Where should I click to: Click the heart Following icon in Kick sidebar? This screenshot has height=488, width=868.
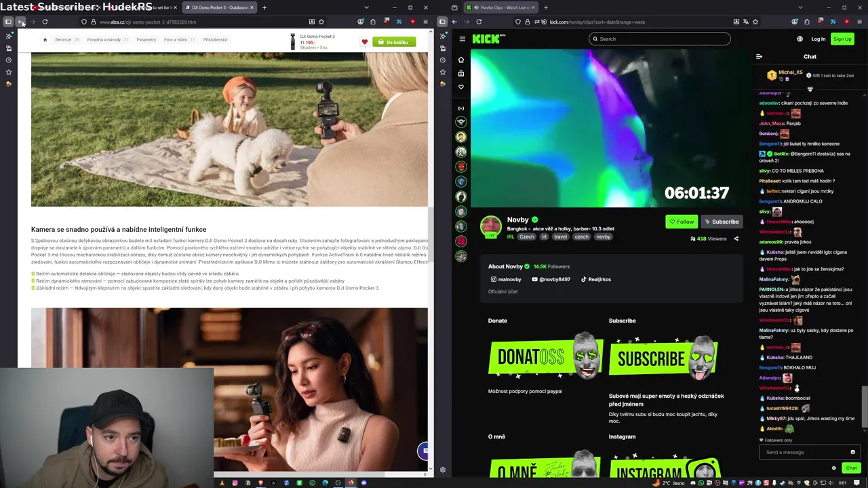coord(461,87)
